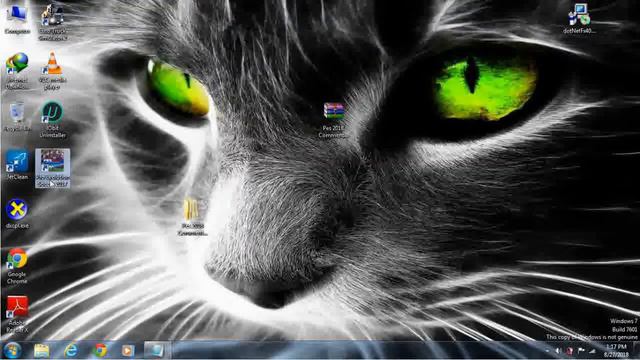Open the Computer desktop icon
Image resolution: width=640 pixels, height=360 pixels.
tap(17, 19)
